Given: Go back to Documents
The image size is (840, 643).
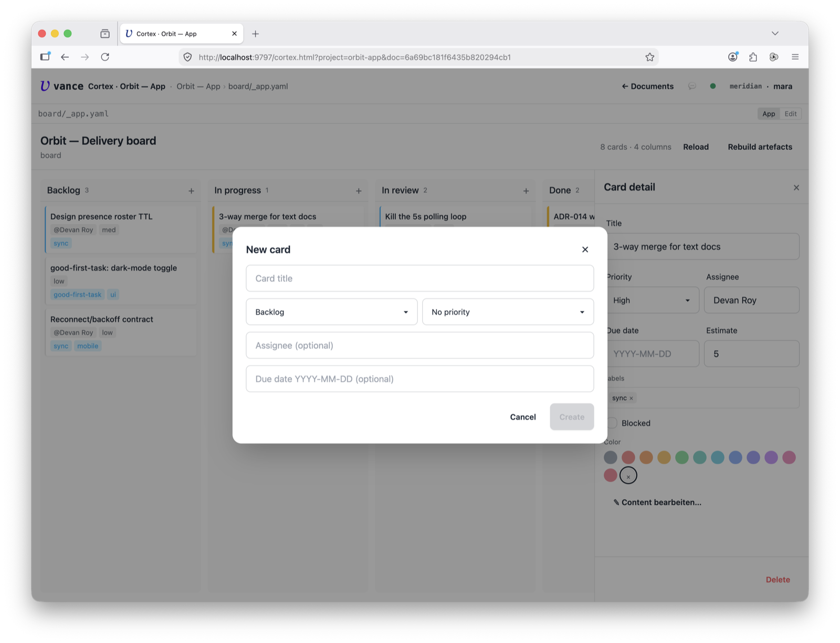Looking at the screenshot, I should (648, 86).
